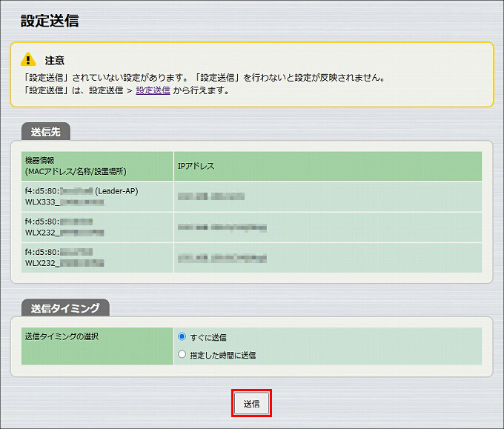This screenshot has width=504, height=429.
Task: Click the IPアドレス column header
Action: (x=328, y=166)
